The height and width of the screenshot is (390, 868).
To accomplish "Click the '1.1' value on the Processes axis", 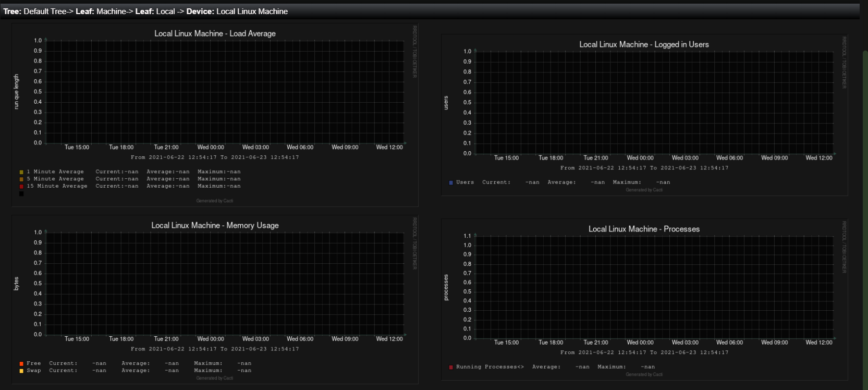I will (x=467, y=236).
